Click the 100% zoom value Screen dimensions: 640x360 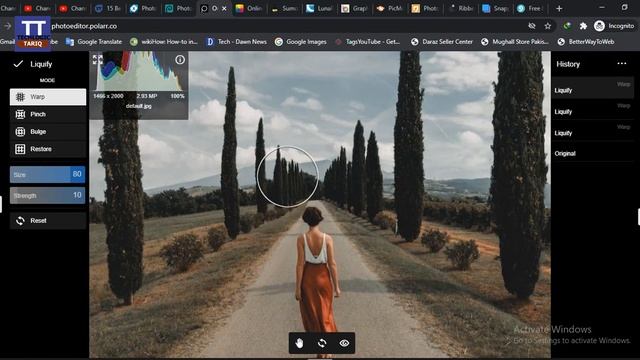click(178, 96)
